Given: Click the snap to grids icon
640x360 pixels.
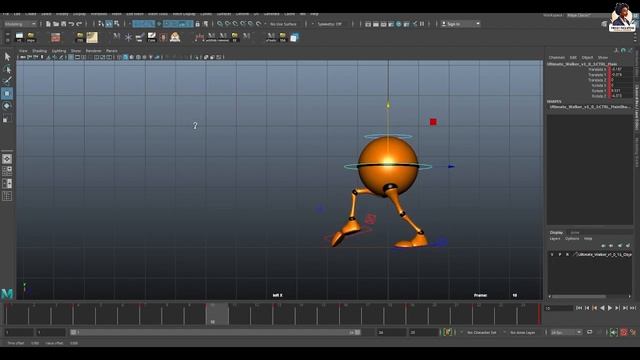Looking at the screenshot, I should pyautogui.click(x=220, y=24).
